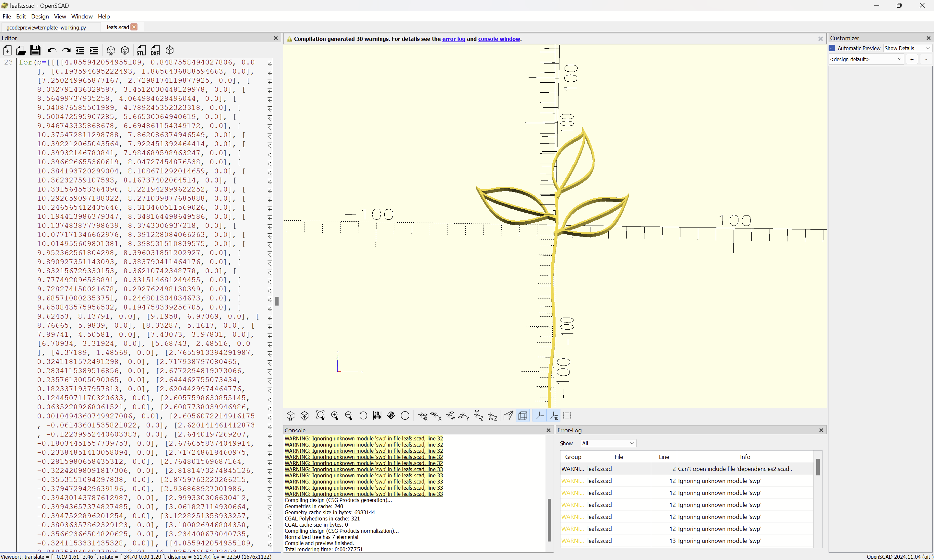Click the Zoom In magnifier in viewport toolbar
The width and height of the screenshot is (934, 560).
pyautogui.click(x=334, y=416)
